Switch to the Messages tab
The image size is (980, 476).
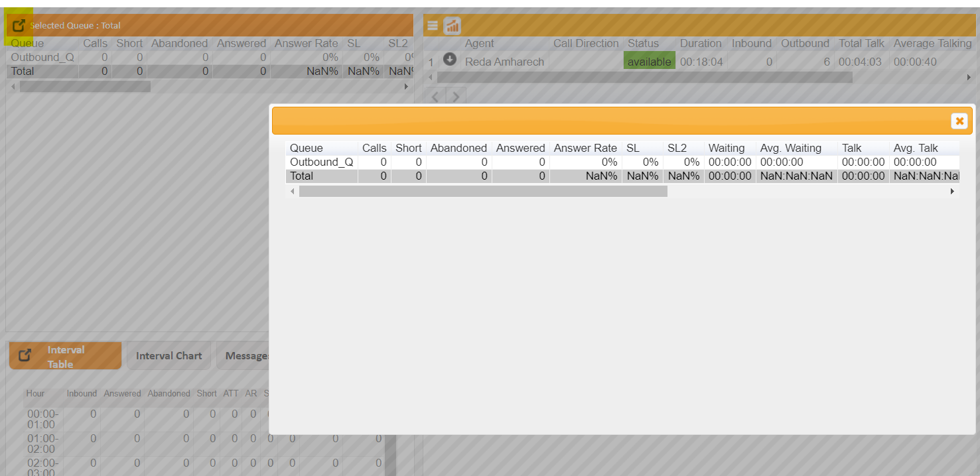244,356
